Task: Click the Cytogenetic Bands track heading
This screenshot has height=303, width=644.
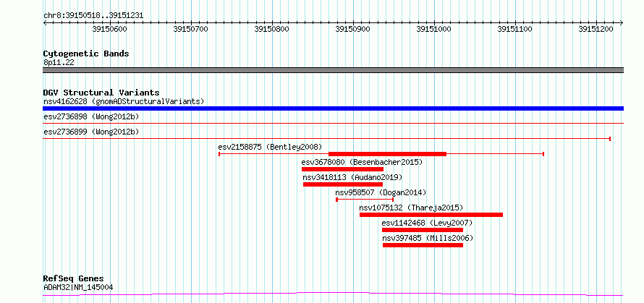Action: [x=86, y=54]
